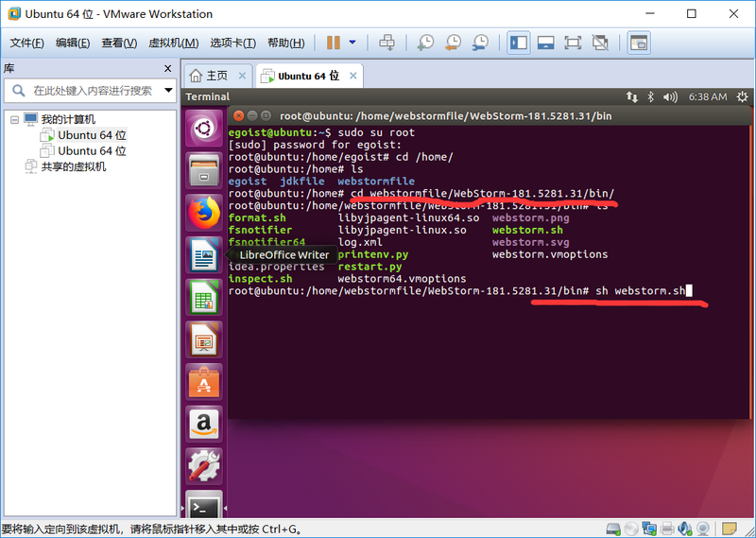Collapse the 我的计算机 tree node
The height and width of the screenshot is (538, 756).
click(x=15, y=119)
